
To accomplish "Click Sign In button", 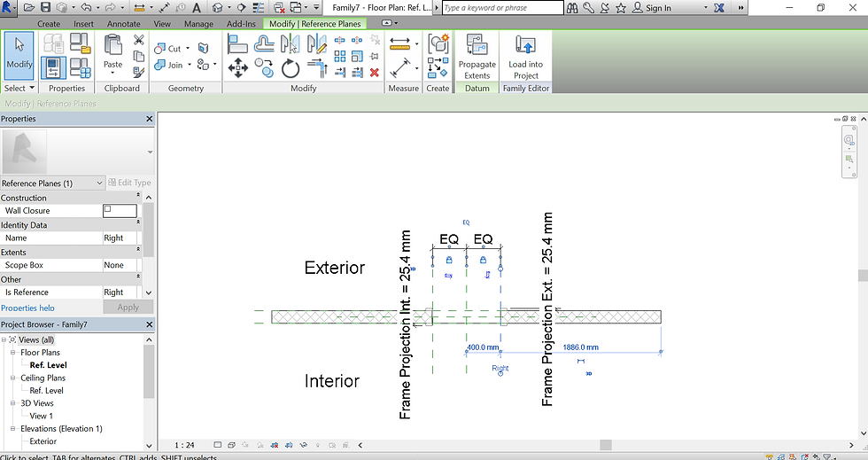I will coord(653,8).
